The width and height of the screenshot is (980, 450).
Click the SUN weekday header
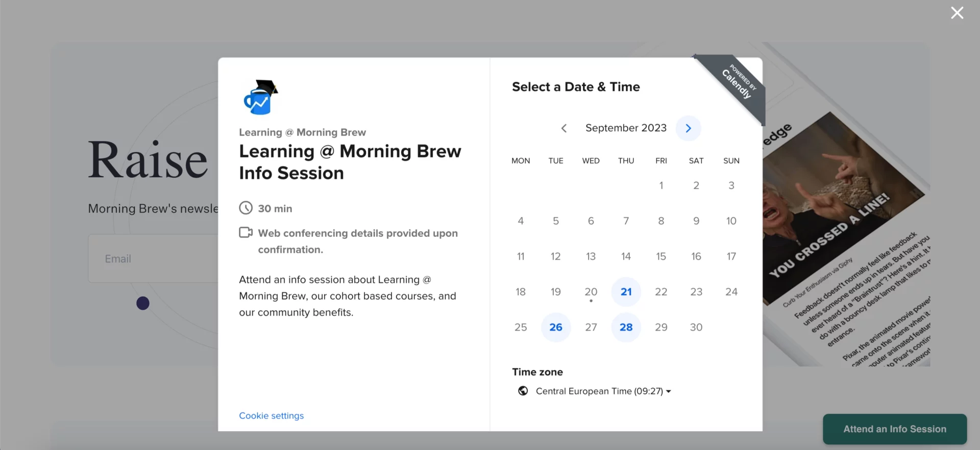(731, 160)
